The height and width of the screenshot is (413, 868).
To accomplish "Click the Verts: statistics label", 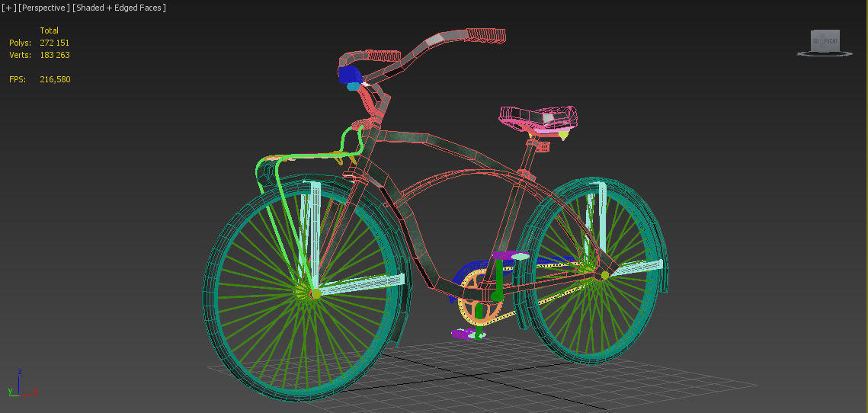I will tap(20, 55).
